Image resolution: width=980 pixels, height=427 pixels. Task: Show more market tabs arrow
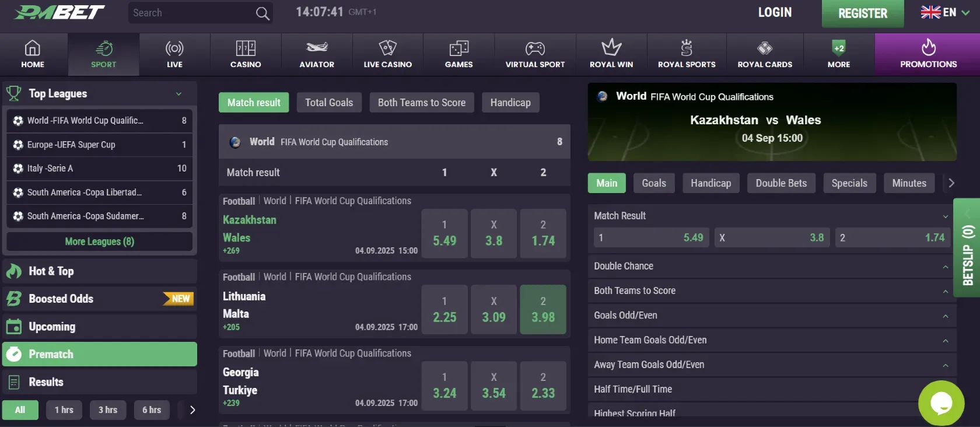[x=951, y=183]
